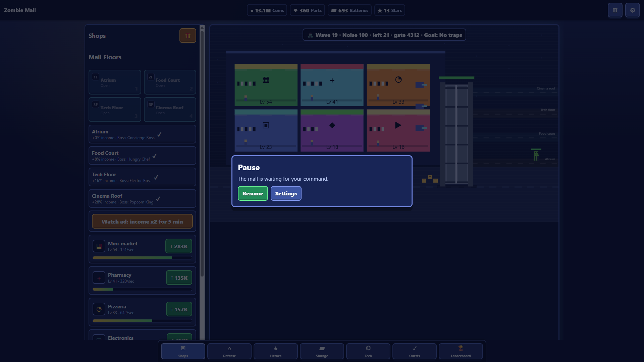Click the Wave 19 status banner

point(384,35)
